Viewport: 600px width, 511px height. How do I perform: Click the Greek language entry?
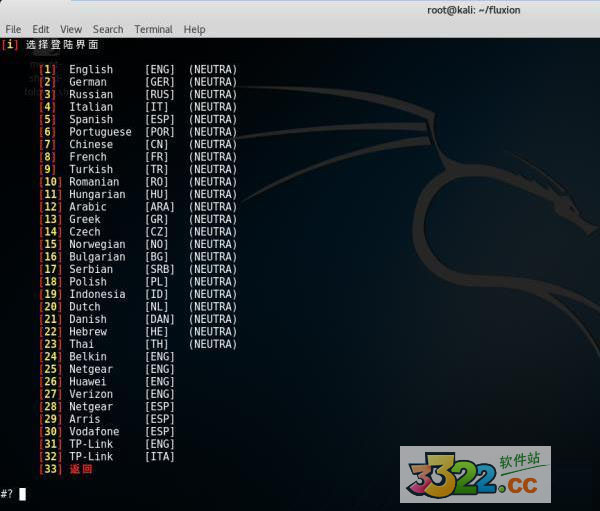85,219
